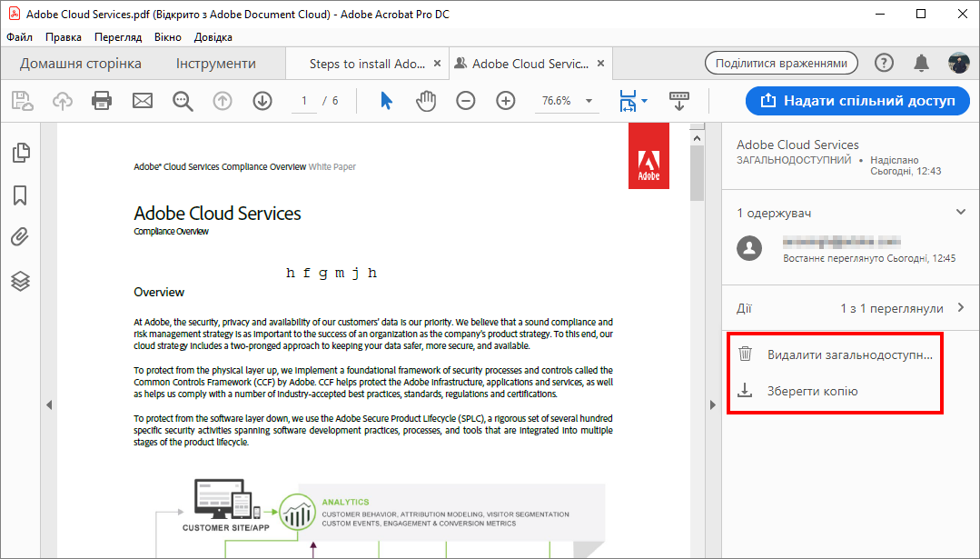980x559 pixels.
Task: Collapse the left navigation pane arrow
Action: pyautogui.click(x=49, y=404)
